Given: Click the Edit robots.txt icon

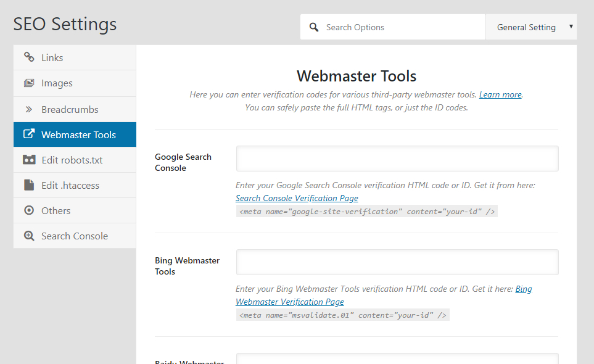Looking at the screenshot, I should pos(29,160).
